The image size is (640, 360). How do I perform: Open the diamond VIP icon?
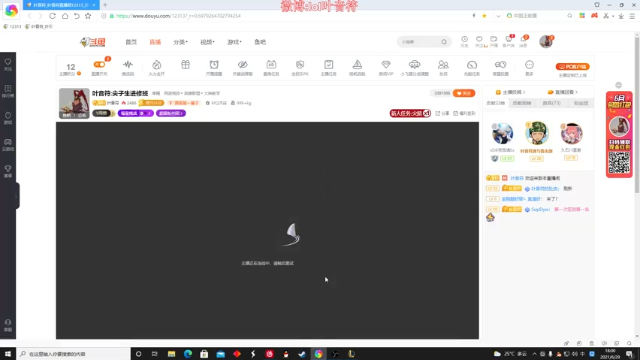coord(386,64)
